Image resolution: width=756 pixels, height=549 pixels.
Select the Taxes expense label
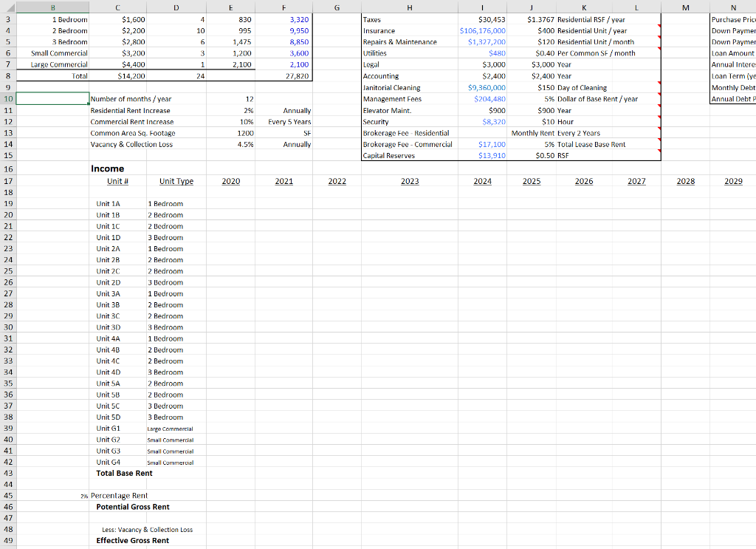point(410,20)
